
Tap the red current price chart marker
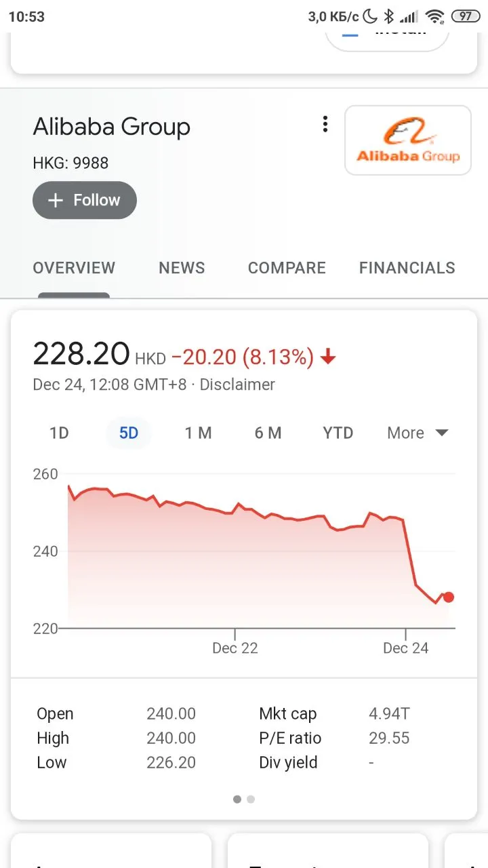(x=448, y=597)
